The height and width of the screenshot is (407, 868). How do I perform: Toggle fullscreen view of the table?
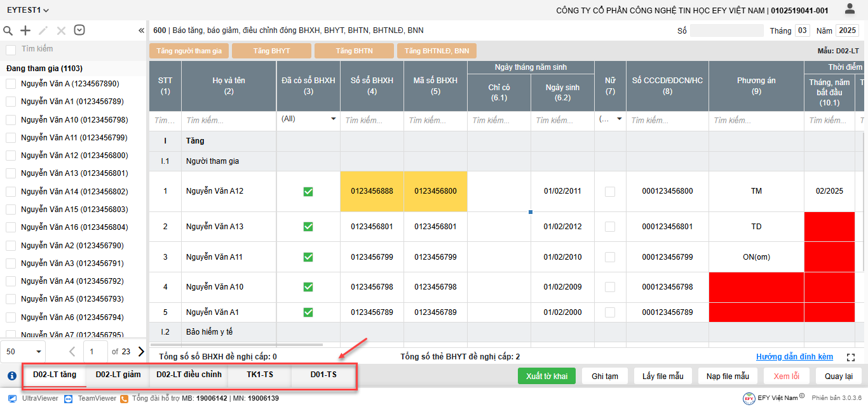pos(851,357)
